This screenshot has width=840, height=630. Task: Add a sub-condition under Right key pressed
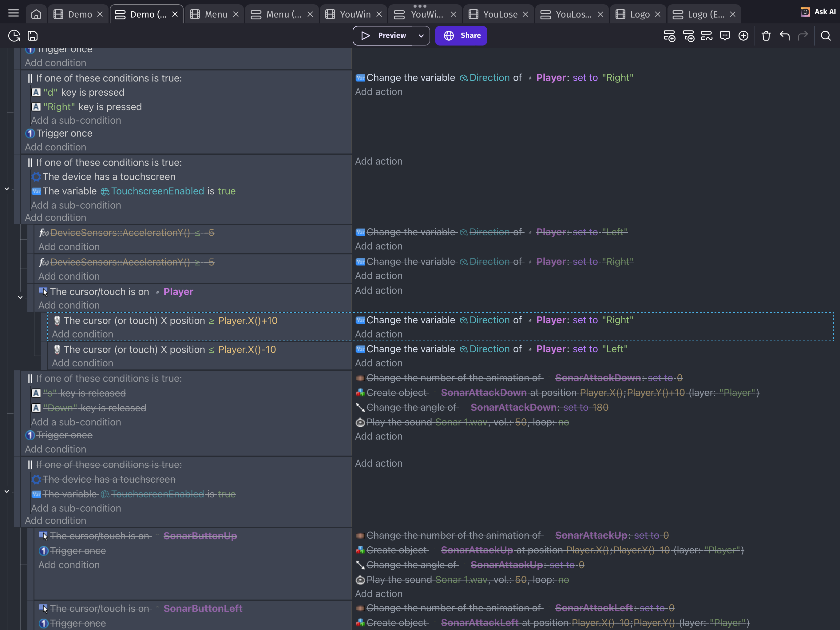[x=76, y=121]
